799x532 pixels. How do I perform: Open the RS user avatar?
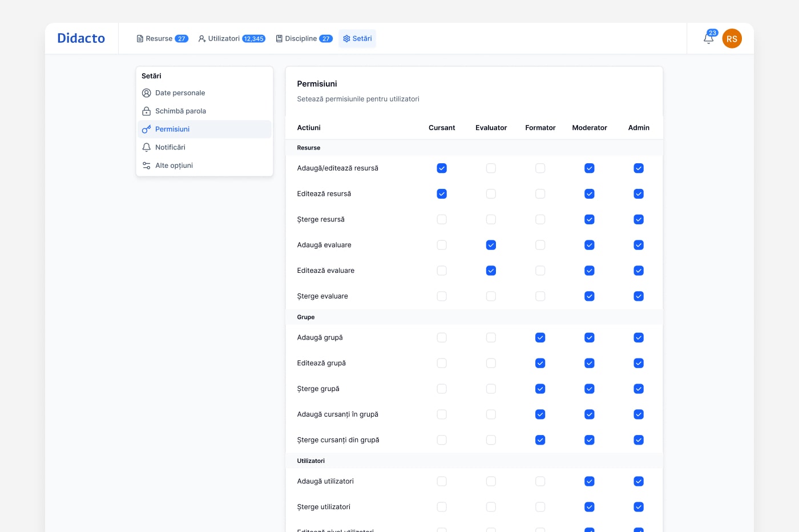pos(732,39)
